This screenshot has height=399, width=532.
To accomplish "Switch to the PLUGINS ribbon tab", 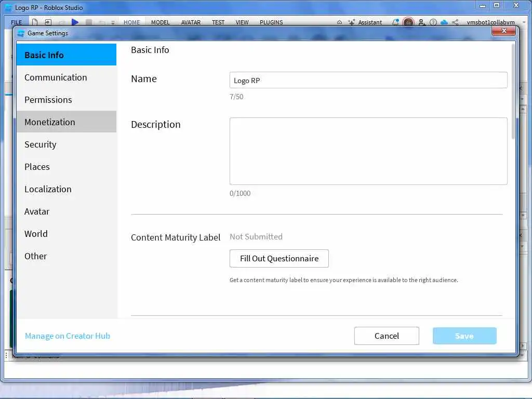I will [x=271, y=22].
